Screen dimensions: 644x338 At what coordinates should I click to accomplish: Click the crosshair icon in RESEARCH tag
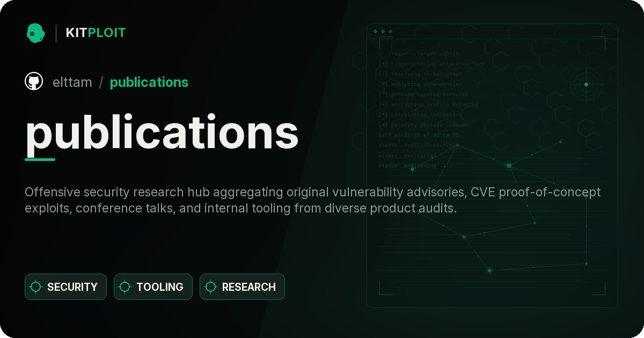pos(211,287)
